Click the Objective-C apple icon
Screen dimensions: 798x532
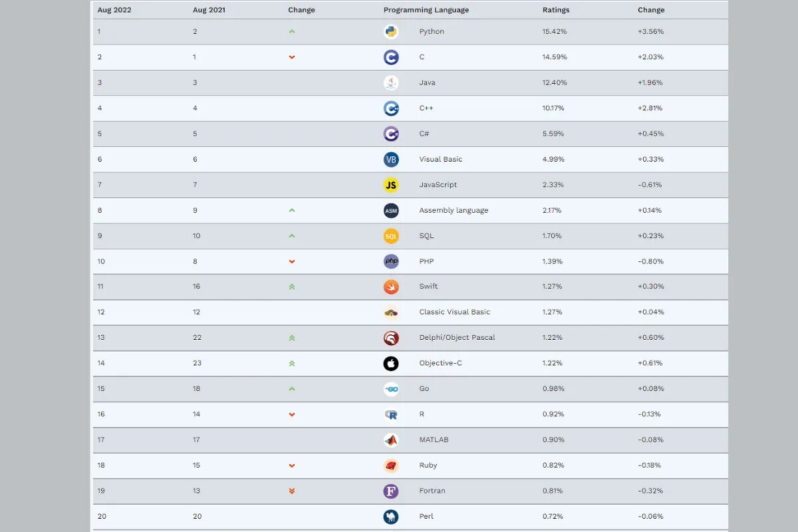point(391,363)
